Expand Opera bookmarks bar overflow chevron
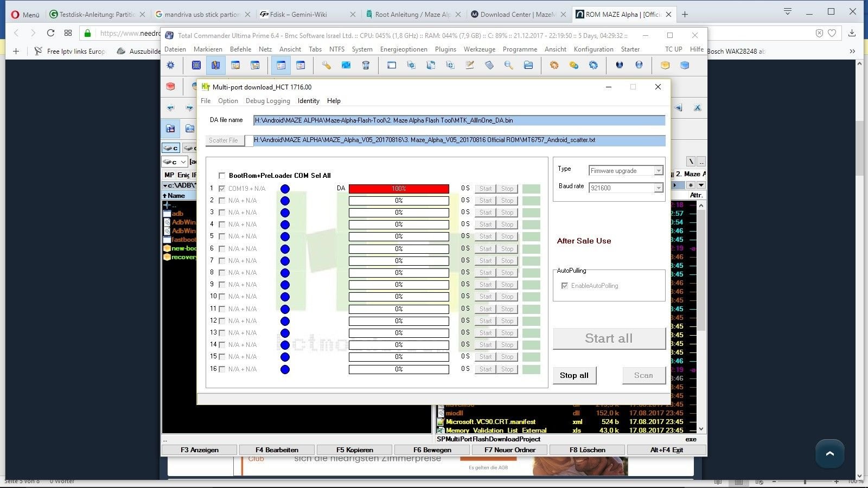 pos(852,51)
